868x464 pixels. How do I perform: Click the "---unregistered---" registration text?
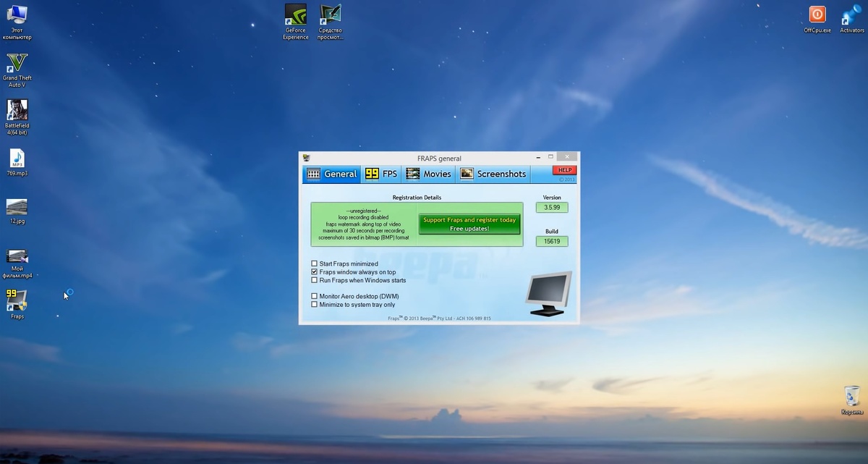(x=363, y=211)
